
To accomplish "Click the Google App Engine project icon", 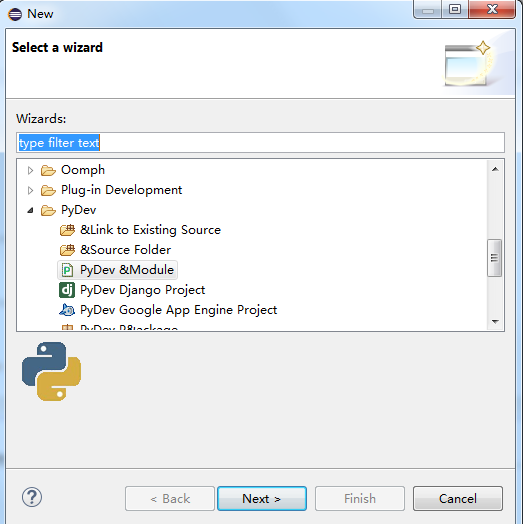I will [x=67, y=310].
